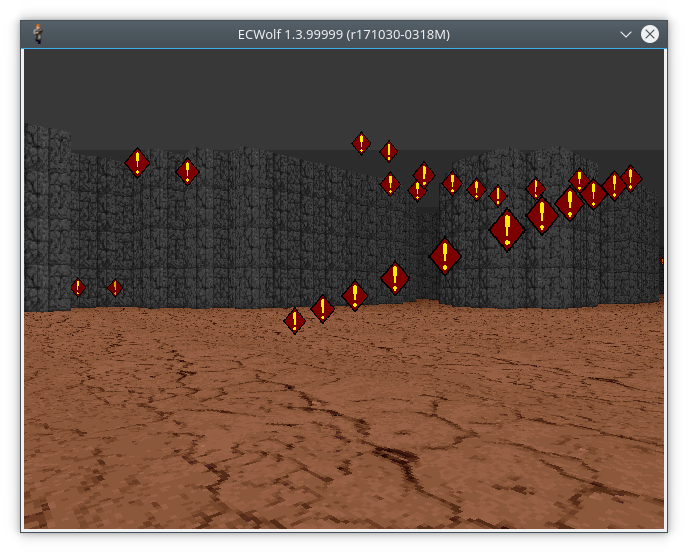Select the warning diamond atop the left wall corner
The height and width of the screenshot is (553, 688).
(137, 162)
